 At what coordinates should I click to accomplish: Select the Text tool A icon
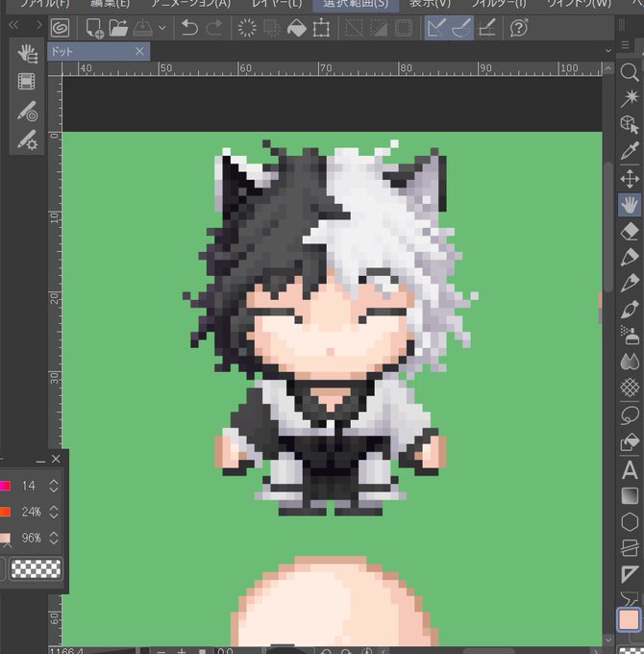tap(630, 469)
